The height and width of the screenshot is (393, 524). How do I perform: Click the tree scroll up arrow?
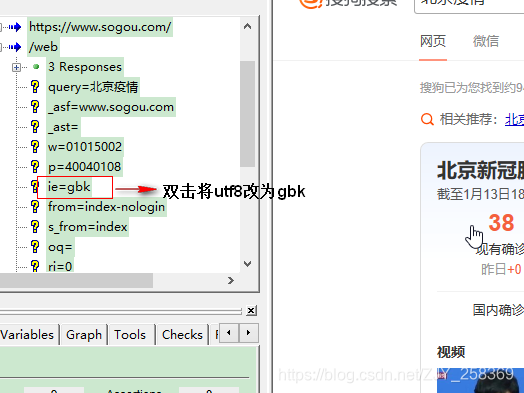pyautogui.click(x=247, y=26)
